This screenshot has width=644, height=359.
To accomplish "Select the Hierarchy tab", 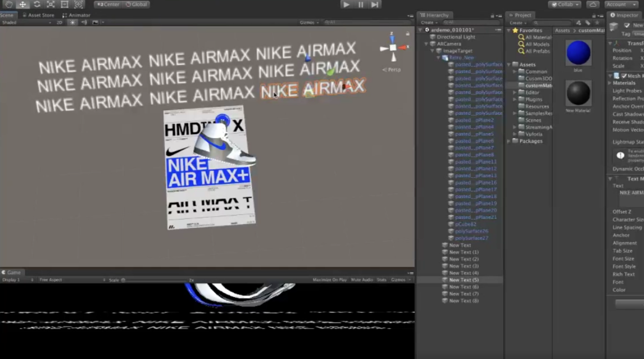I will [x=434, y=15].
